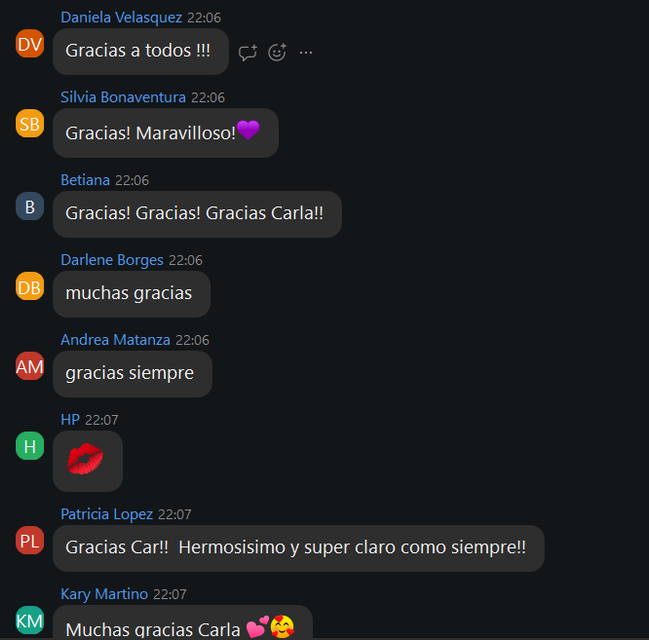Screen dimensions: 649x640
Task: Click Silvia Bonaventura's SB avatar
Action: [30, 123]
